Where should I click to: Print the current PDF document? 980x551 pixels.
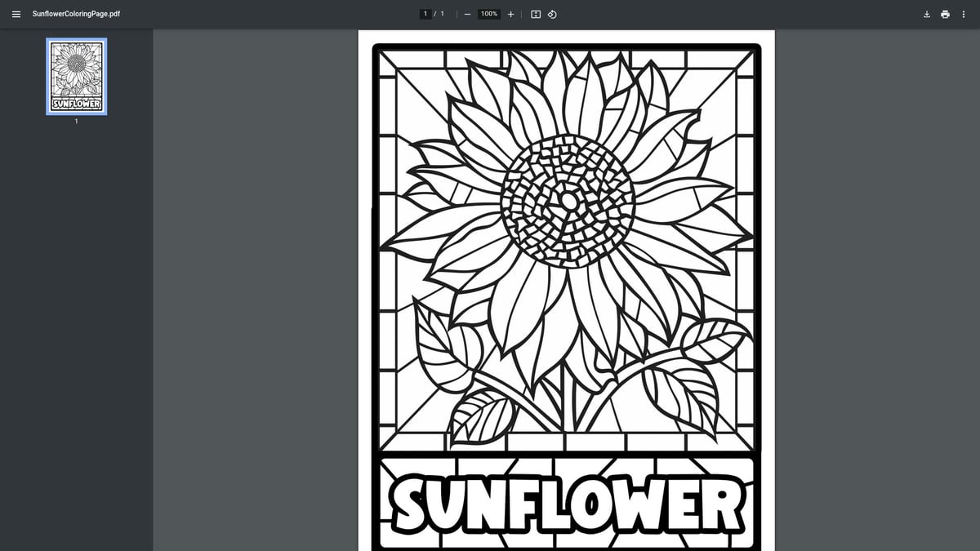click(945, 14)
